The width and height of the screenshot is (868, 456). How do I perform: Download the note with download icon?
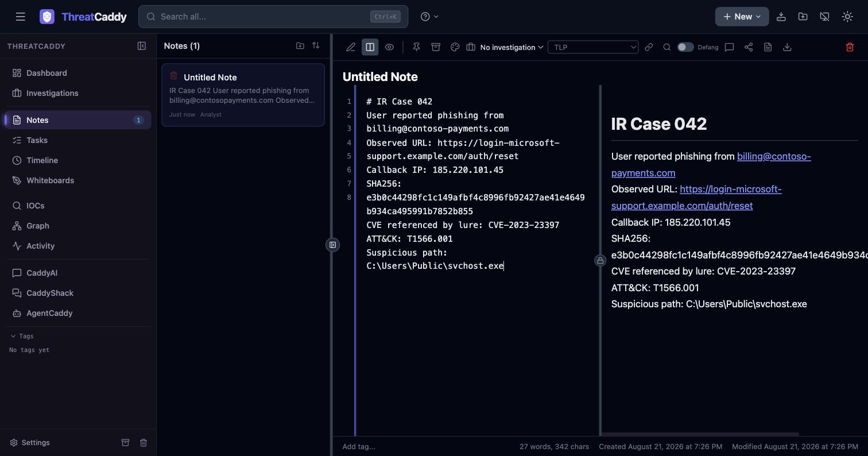pyautogui.click(x=787, y=47)
